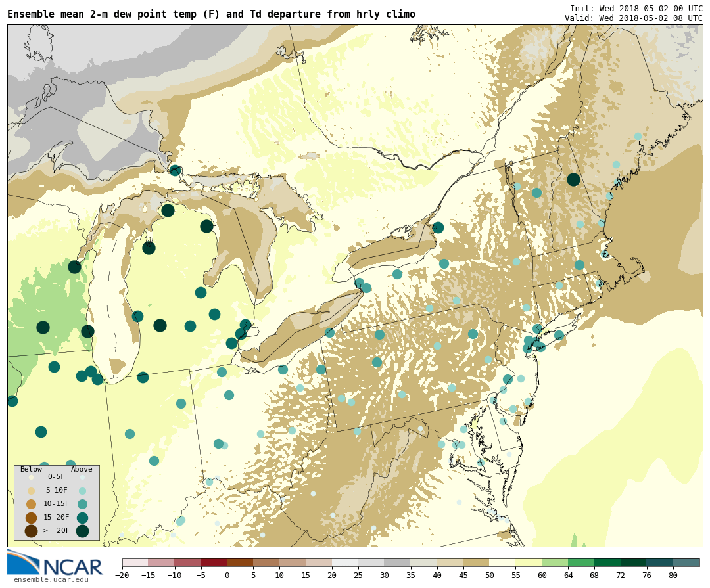Screen dimensions: 710x588
Task: Click the 'Below' column header in the legend
Action: pyautogui.click(x=31, y=469)
